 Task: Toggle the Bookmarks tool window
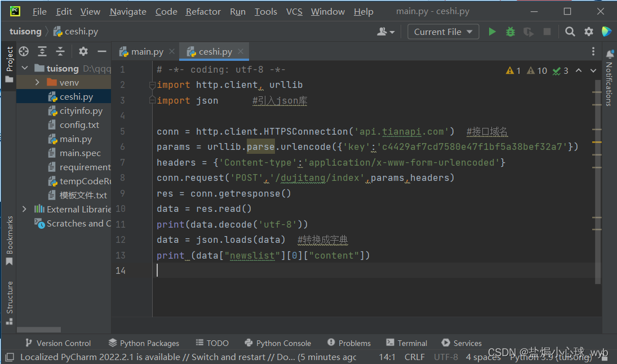(x=9, y=241)
